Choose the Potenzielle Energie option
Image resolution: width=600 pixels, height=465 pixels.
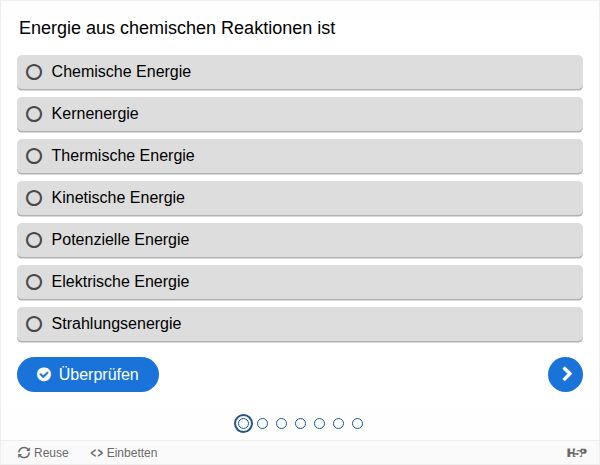34,240
